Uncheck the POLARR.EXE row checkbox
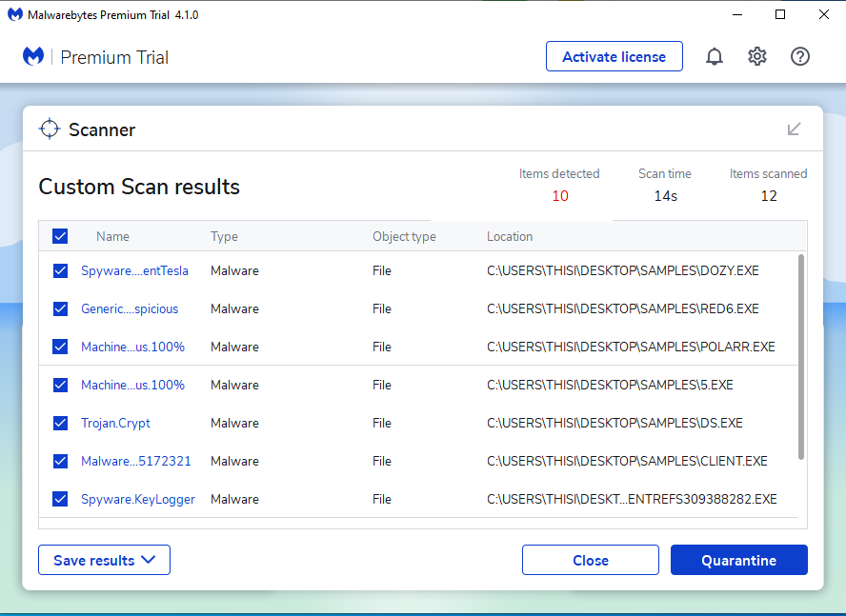 60,347
